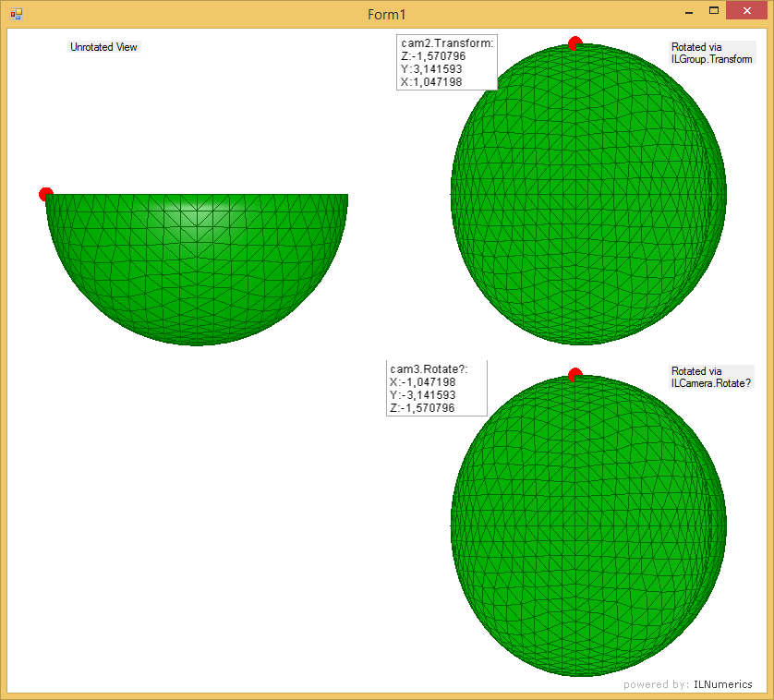Click the 'Y:3,141593' value under cam2.Transform
Viewport: 774px width, 700px height.
pos(431,69)
